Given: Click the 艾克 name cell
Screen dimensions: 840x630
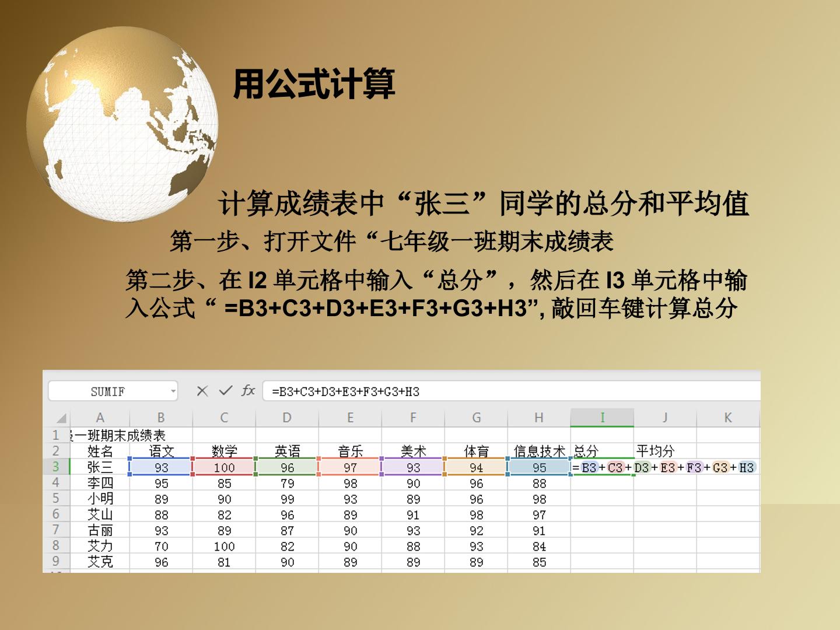Looking at the screenshot, I should coord(100,561).
